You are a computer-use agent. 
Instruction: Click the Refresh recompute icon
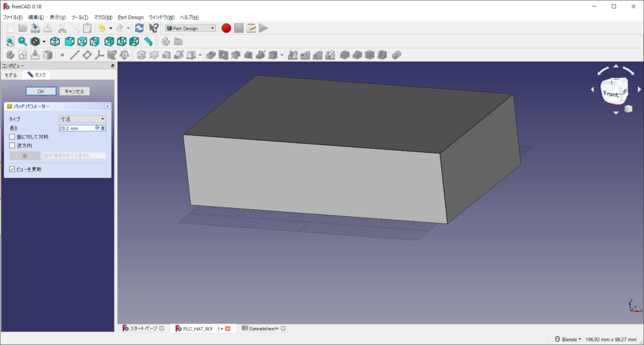pos(139,28)
